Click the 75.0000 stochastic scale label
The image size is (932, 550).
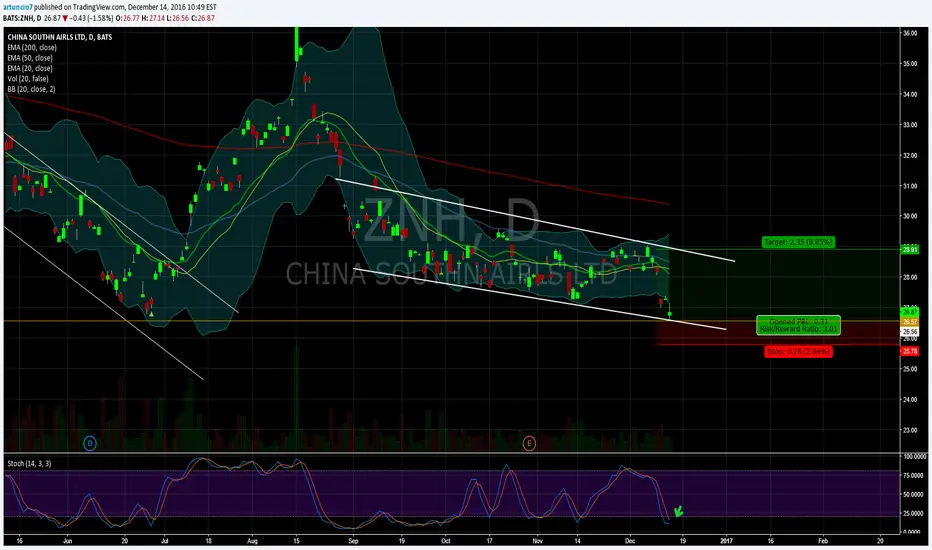(915, 475)
